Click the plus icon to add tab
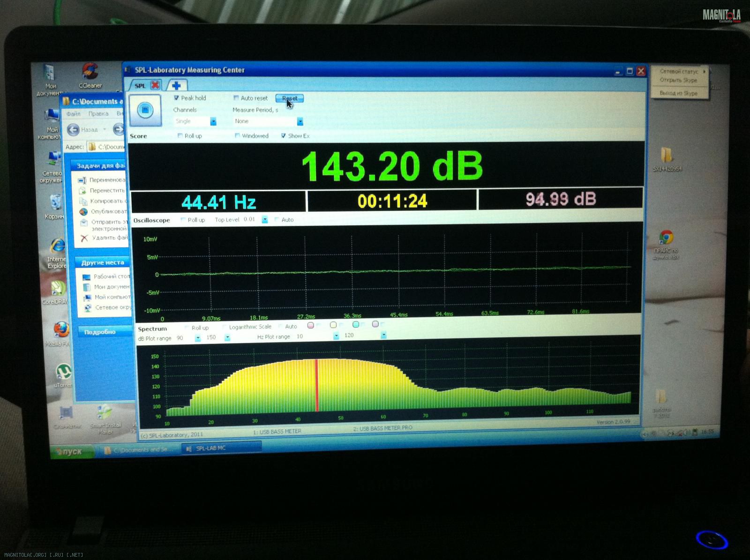750x560 pixels. [x=177, y=85]
